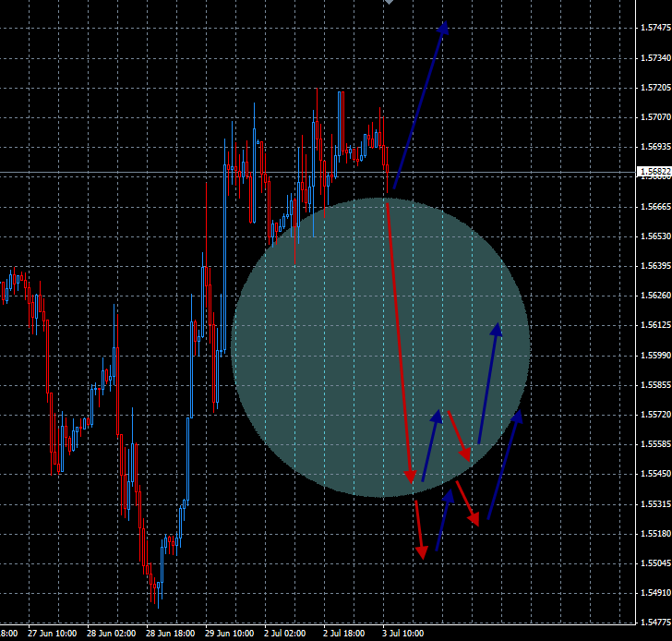This screenshot has width=672, height=641.
Task: Click the chart shift triangle marker at top
Action: (389, 2)
